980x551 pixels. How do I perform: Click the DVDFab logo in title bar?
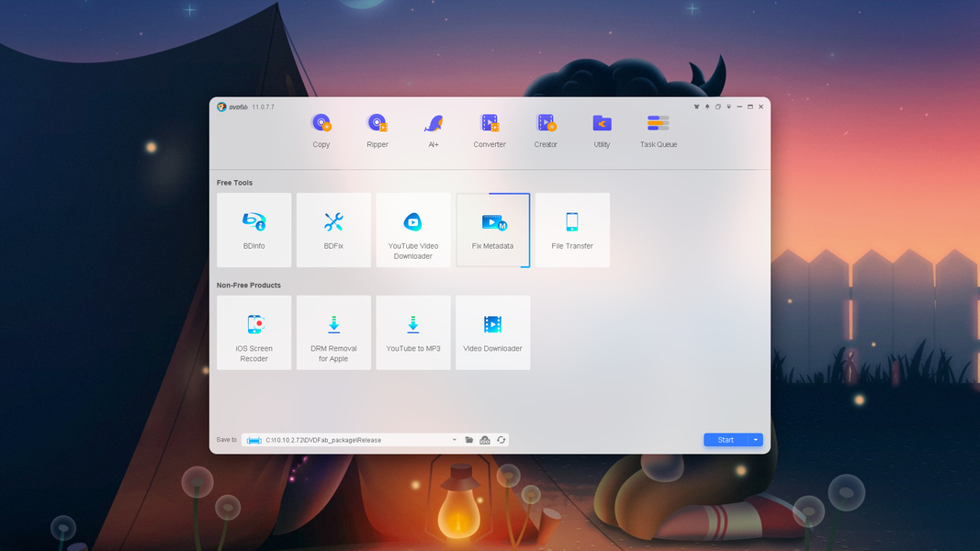231,107
